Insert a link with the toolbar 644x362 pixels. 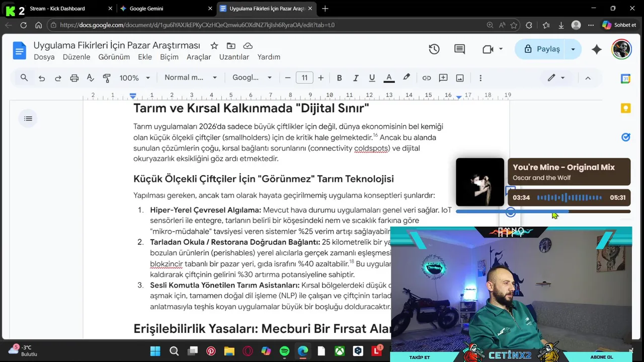point(427,78)
